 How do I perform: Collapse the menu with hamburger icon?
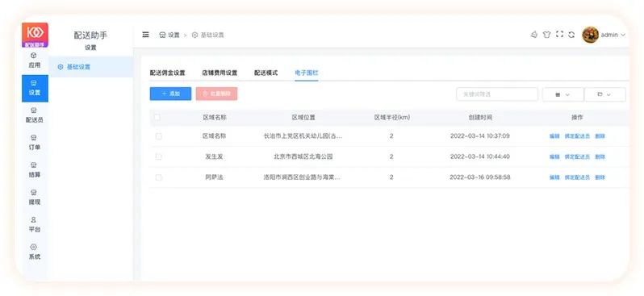146,35
